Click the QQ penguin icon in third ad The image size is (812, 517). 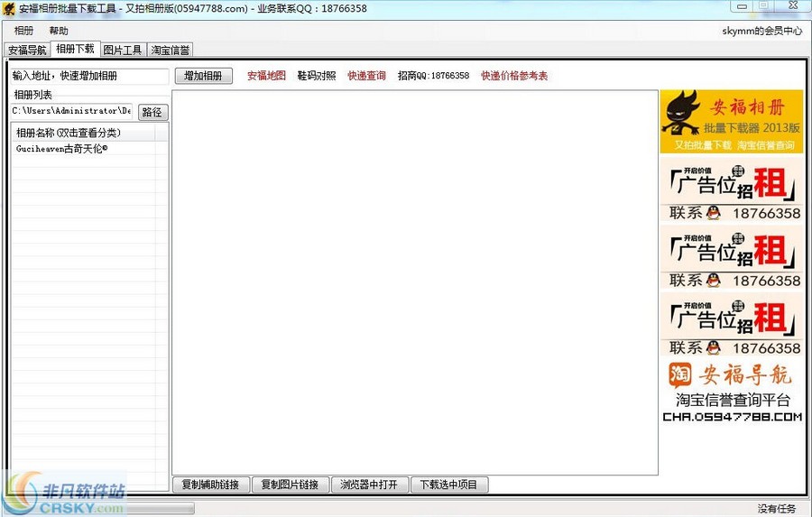(714, 347)
